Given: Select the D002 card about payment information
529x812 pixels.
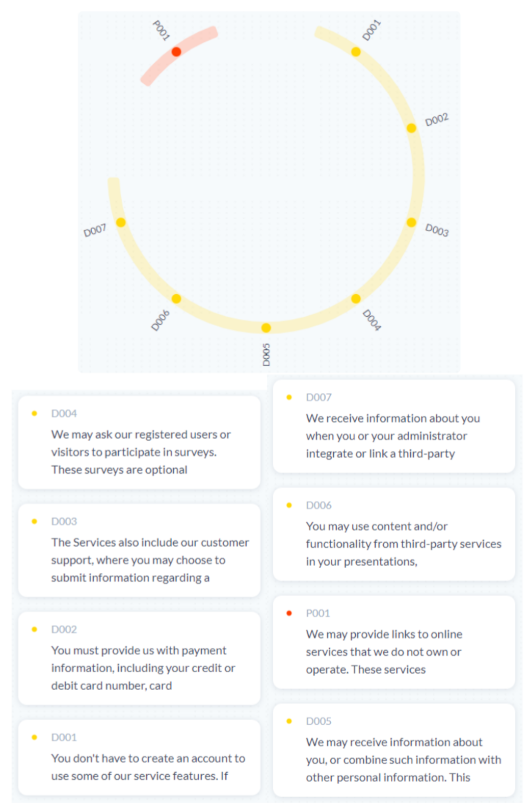Looking at the screenshot, I should tap(139, 658).
